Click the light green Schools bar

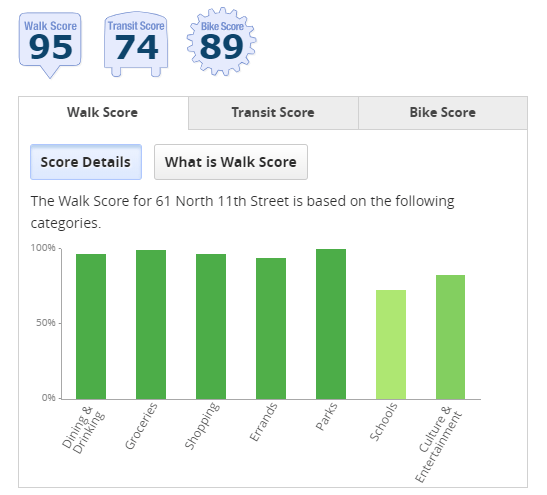click(391, 345)
